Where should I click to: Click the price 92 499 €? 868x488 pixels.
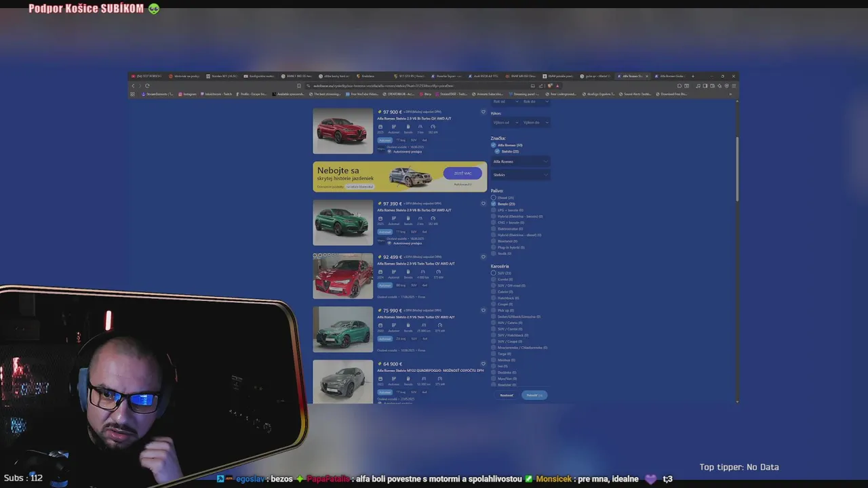tap(393, 257)
